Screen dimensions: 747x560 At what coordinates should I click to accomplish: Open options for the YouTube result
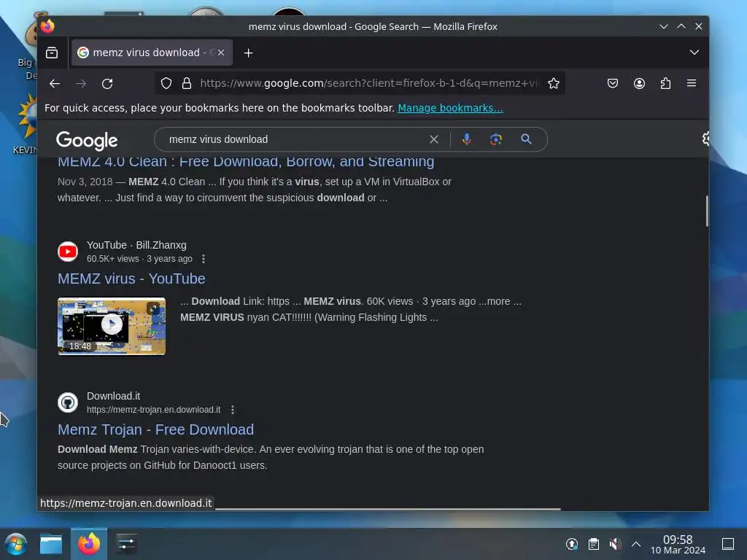point(204,259)
